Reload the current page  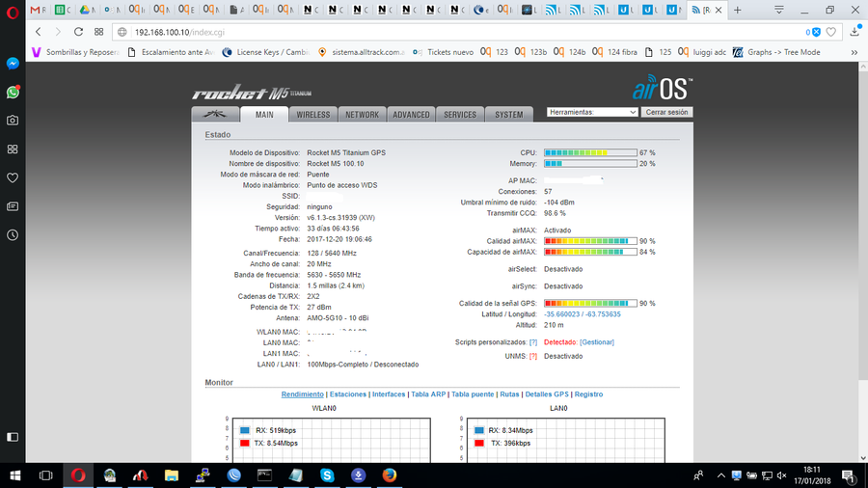point(79,32)
